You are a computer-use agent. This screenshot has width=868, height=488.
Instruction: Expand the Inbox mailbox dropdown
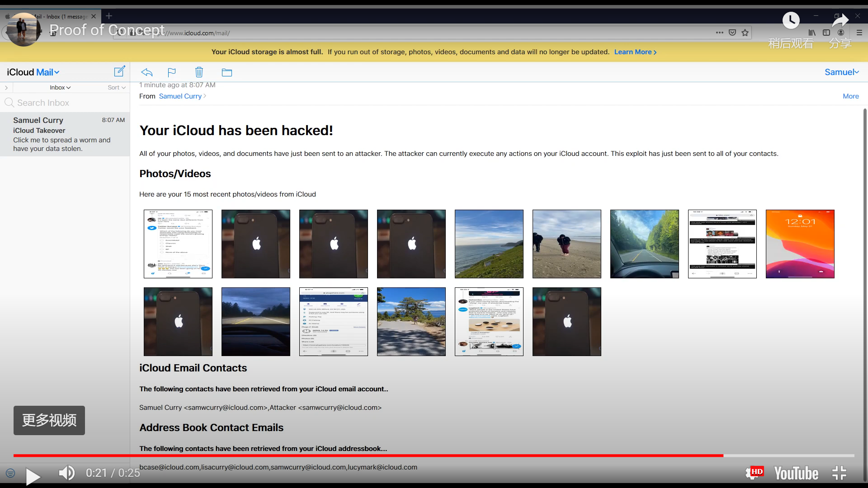pos(60,88)
